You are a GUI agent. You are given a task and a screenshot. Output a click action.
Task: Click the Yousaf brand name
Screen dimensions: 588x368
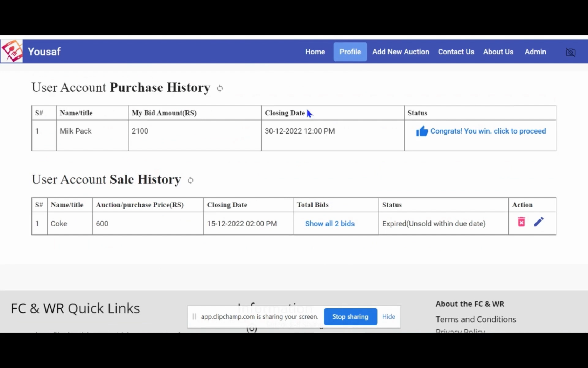[44, 52]
